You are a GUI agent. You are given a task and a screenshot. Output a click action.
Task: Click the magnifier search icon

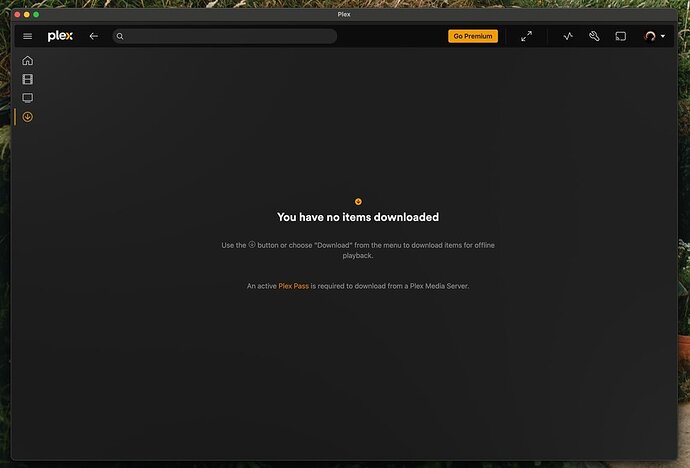(120, 36)
